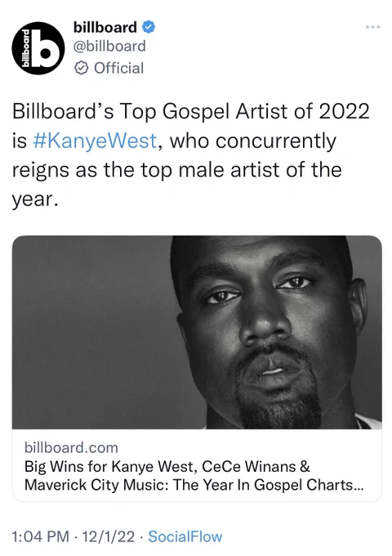Image resolution: width=392 pixels, height=556 pixels.
Task: Open the 'Big Wins for Kanye West' headline
Action: 167,467
